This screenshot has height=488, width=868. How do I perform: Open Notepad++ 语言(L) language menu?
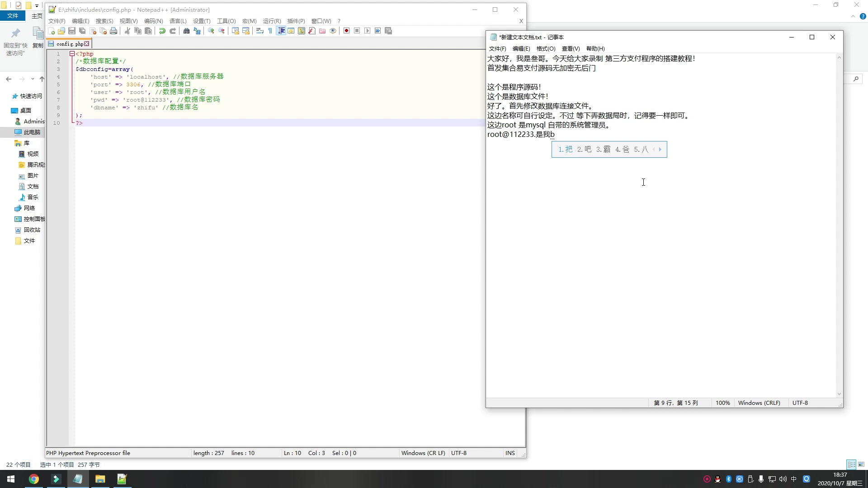point(178,21)
